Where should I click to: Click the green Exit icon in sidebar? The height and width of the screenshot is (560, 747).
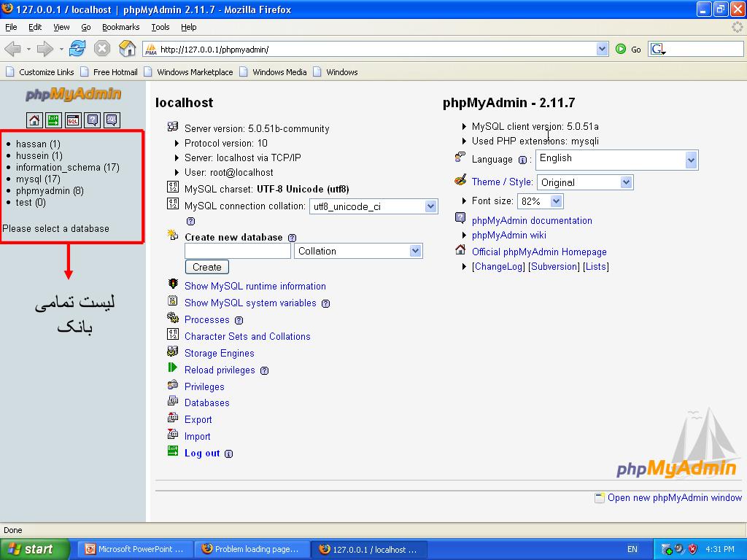tap(53, 120)
